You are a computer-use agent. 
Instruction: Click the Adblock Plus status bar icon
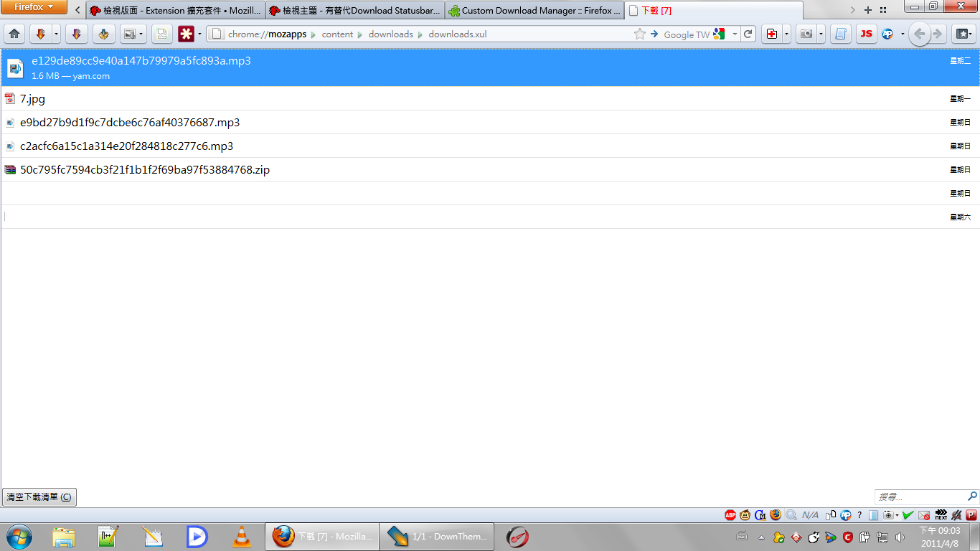click(x=730, y=514)
